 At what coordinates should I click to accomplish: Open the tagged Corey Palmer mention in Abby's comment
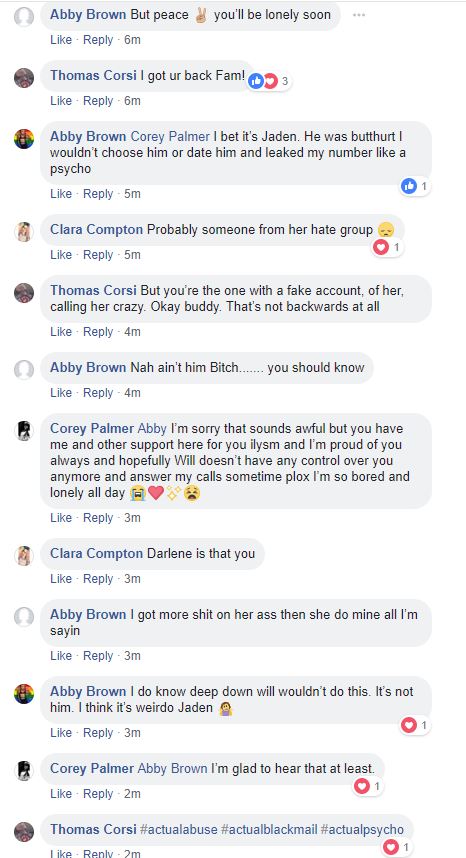pos(170,137)
